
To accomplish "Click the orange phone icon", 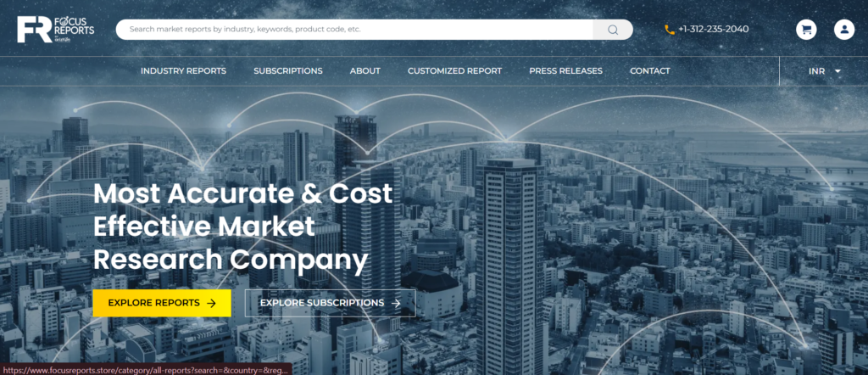I will (669, 29).
